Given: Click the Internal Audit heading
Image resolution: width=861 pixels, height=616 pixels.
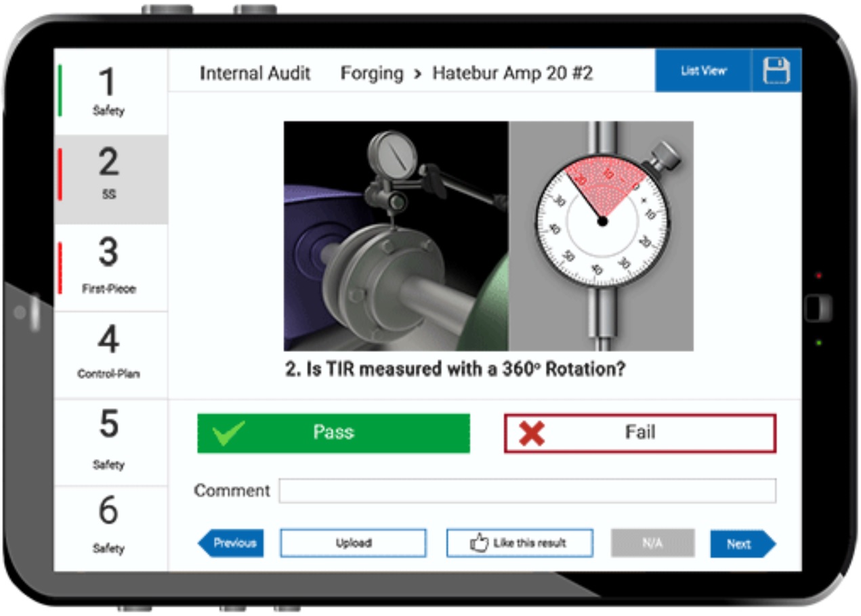Looking at the screenshot, I should point(255,73).
